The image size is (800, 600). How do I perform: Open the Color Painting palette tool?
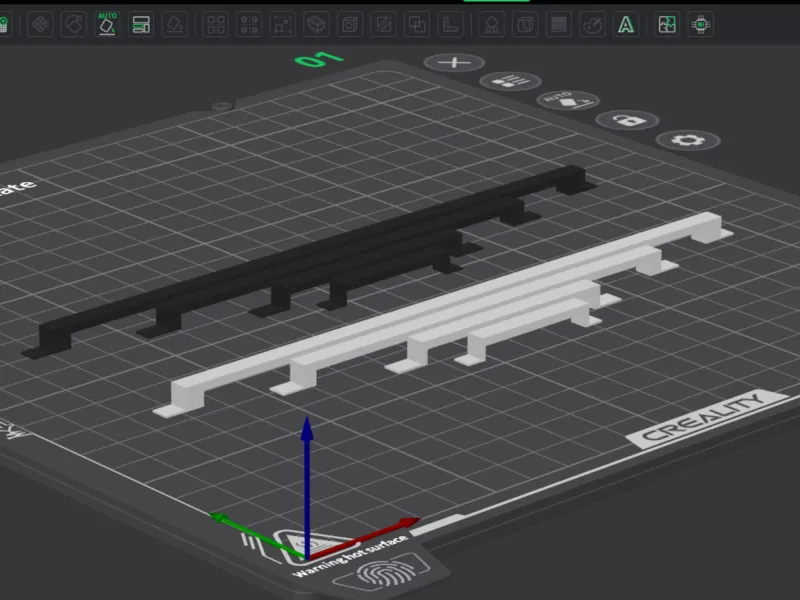click(x=592, y=24)
